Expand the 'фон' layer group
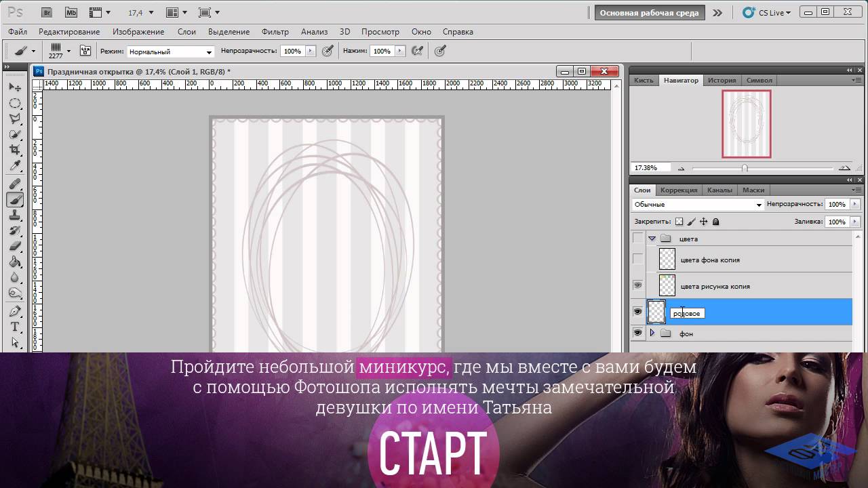Viewport: 868px width, 488px height. pos(652,333)
